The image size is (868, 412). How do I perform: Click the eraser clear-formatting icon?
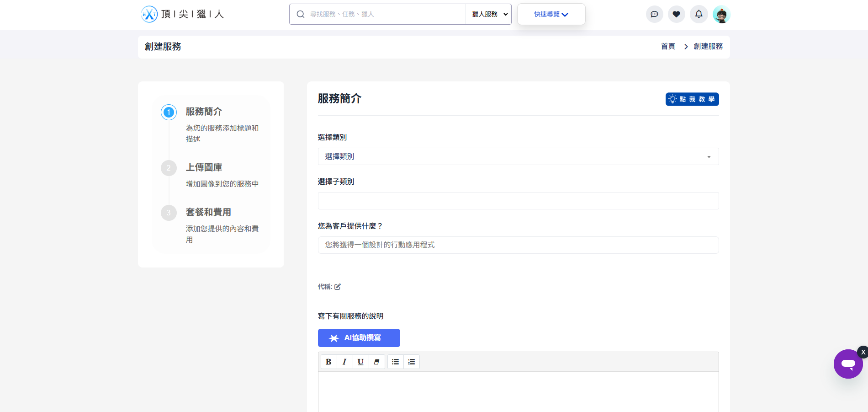pyautogui.click(x=376, y=362)
